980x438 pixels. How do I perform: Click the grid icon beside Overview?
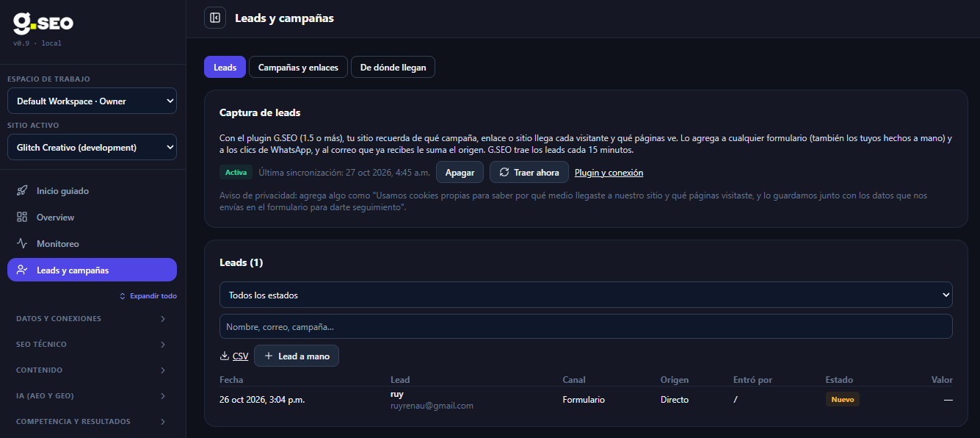coord(22,218)
